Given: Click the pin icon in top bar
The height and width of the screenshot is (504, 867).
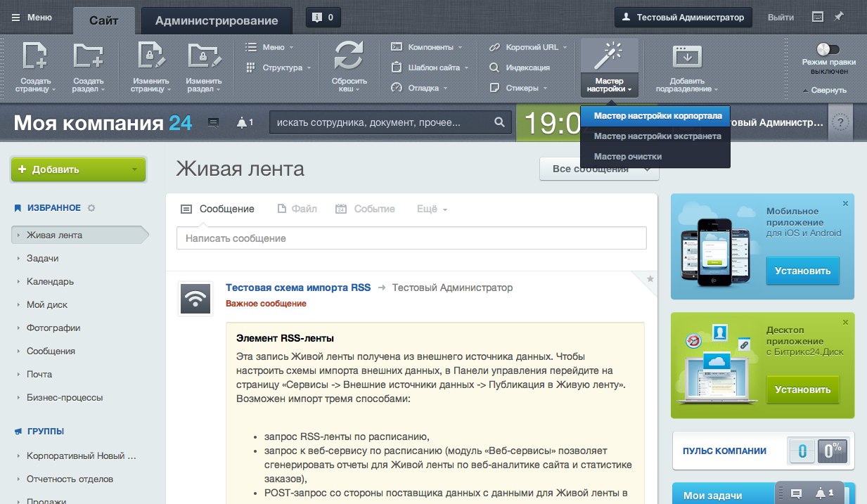Looking at the screenshot, I should pos(839,17).
